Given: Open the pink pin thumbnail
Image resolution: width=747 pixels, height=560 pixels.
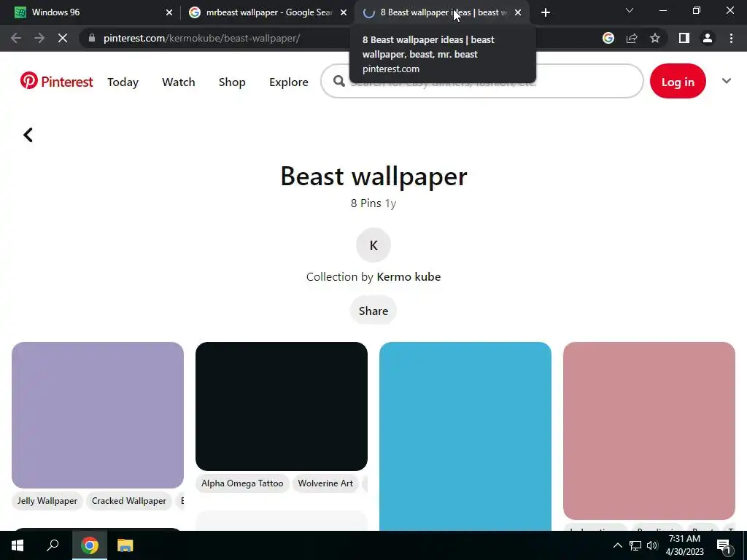Looking at the screenshot, I should pyautogui.click(x=649, y=430).
